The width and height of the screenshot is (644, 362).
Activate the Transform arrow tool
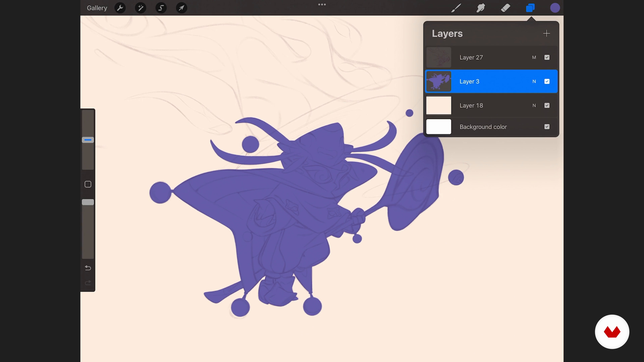coord(181,8)
